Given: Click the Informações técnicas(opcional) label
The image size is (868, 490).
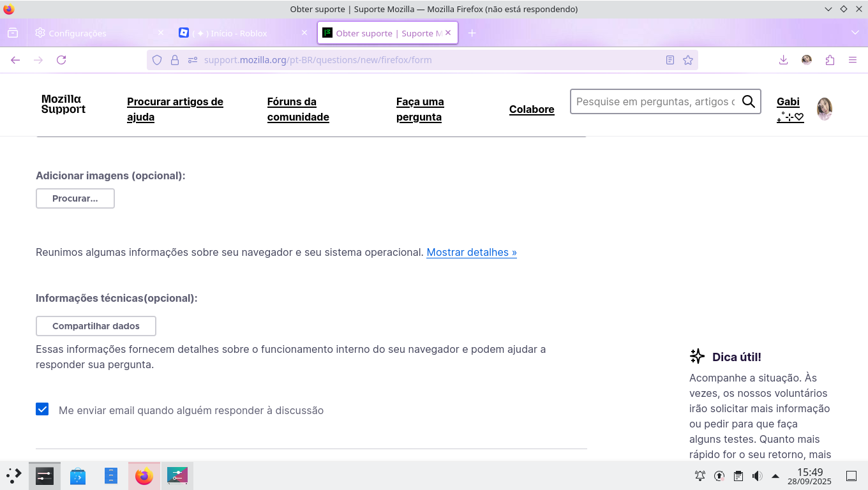Looking at the screenshot, I should [117, 298].
